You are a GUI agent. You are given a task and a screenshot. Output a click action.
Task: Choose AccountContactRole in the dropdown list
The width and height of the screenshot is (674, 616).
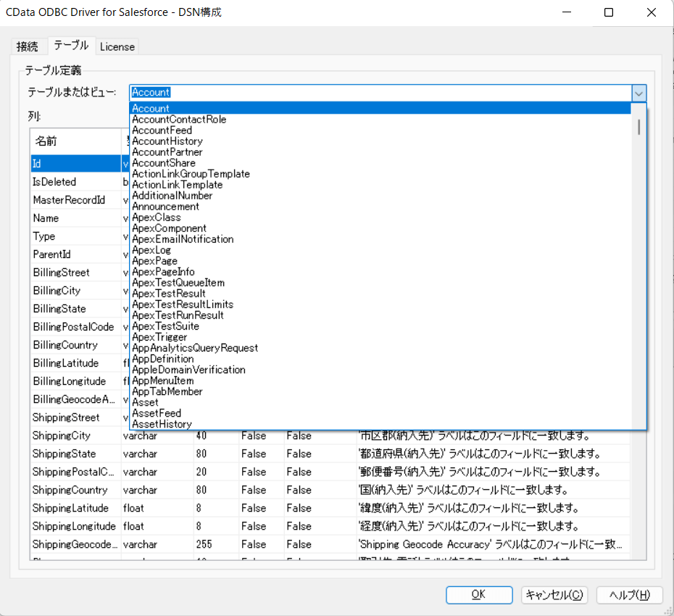coord(380,120)
